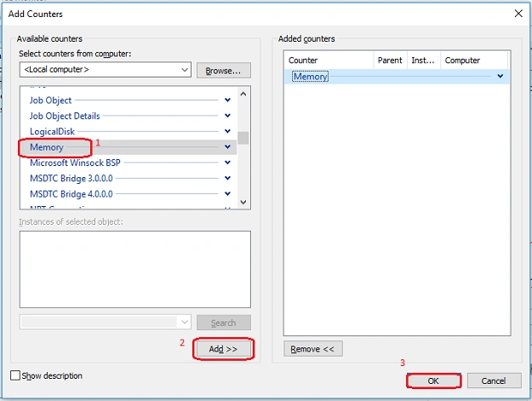The width and height of the screenshot is (532, 401).
Task: Expand the Job Object counter chevron
Action: 227,100
